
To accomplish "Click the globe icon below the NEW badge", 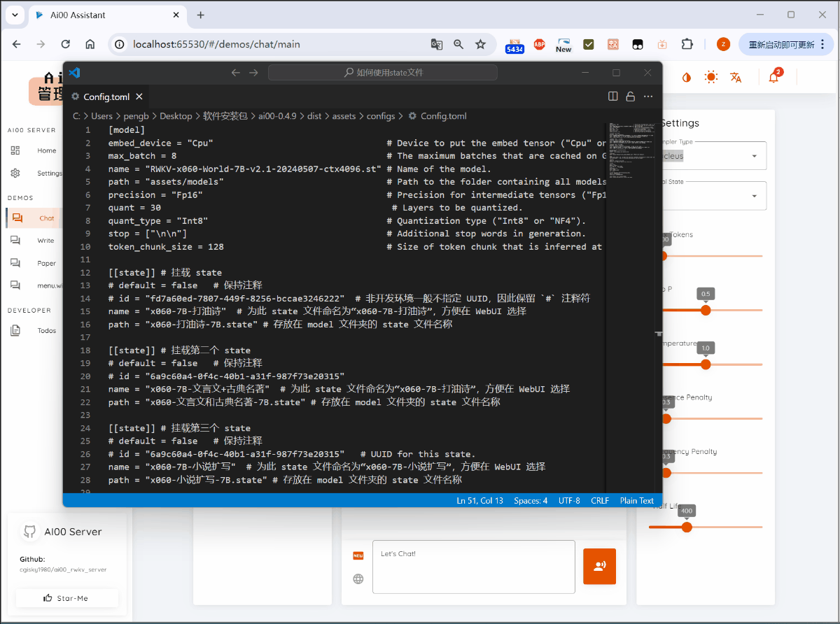I will [x=358, y=579].
